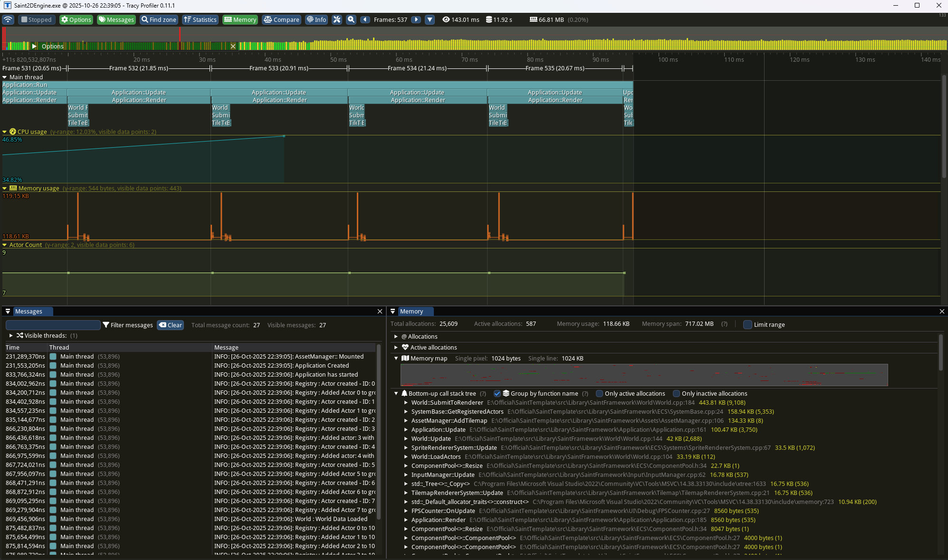This screenshot has height=560, width=948.
Task: Toggle the Messages window from the toolbar
Action: pyautogui.click(x=116, y=19)
